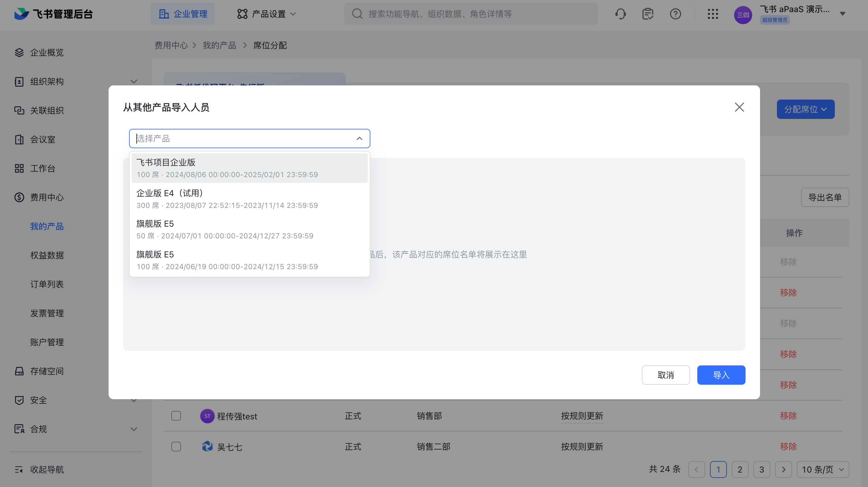The width and height of the screenshot is (868, 487).
Task: Click the 导出名单 button
Action: (x=825, y=198)
